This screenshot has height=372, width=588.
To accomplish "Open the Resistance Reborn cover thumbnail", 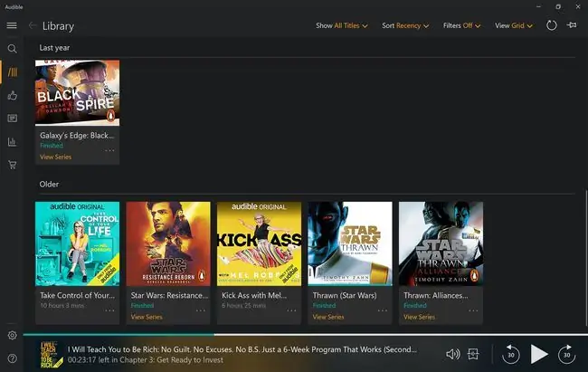I will coord(168,243).
